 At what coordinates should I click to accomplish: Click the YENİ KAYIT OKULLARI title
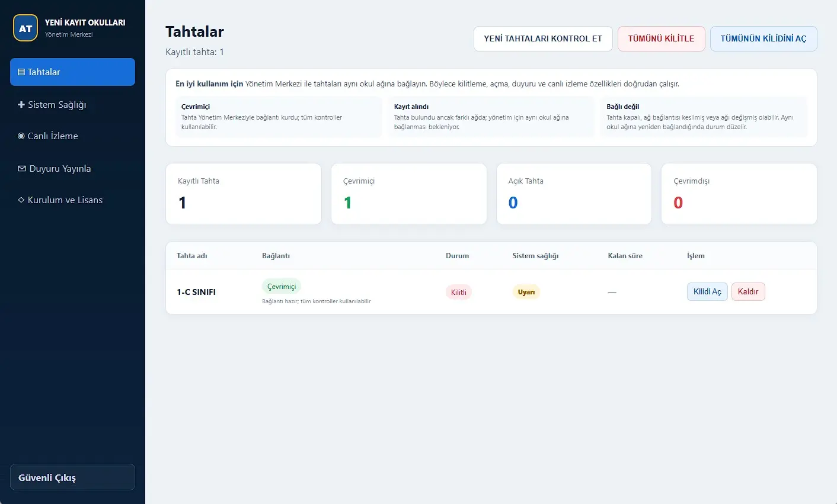[85, 23]
